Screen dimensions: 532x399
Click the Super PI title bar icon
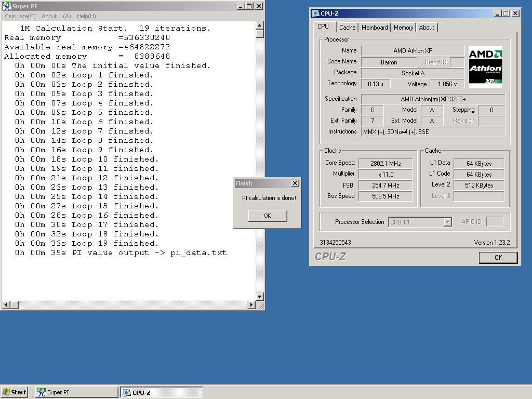coord(7,6)
